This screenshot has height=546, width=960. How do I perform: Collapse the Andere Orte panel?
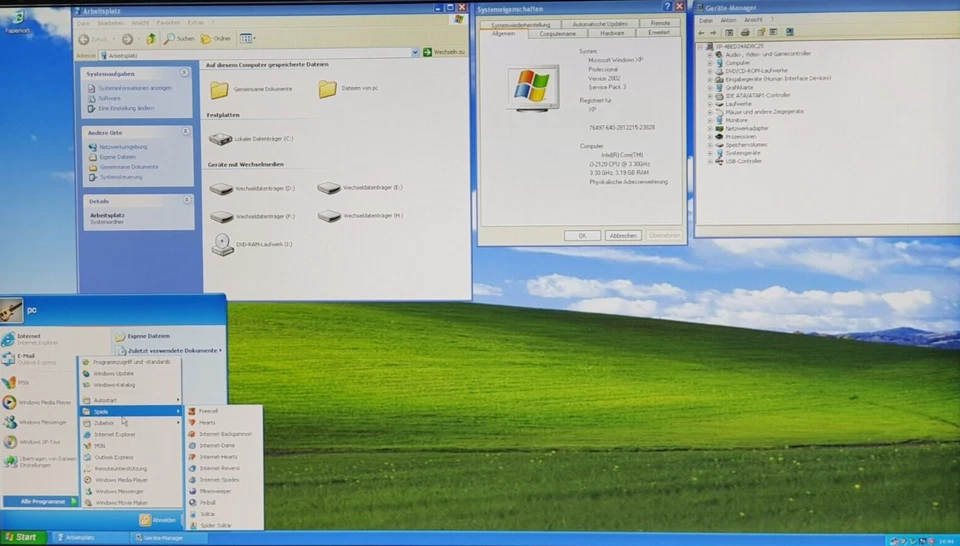(x=186, y=132)
